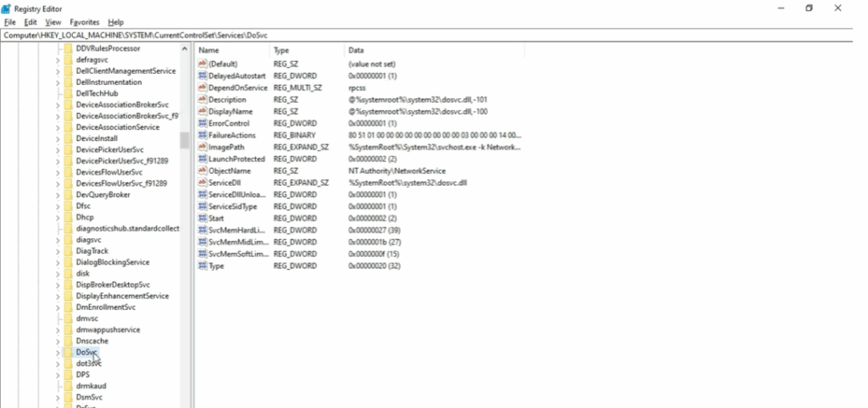
Task: Click the key tree scrollbar thumb
Action: click(x=184, y=140)
